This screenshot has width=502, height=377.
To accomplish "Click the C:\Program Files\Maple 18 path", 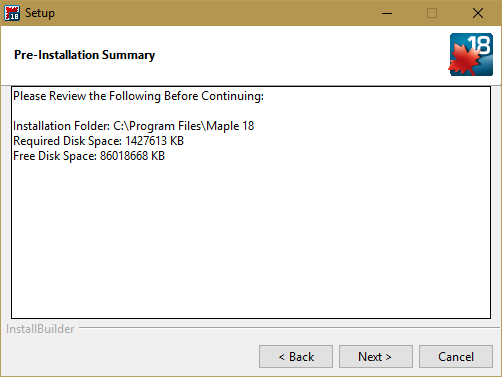I will pos(184,126).
